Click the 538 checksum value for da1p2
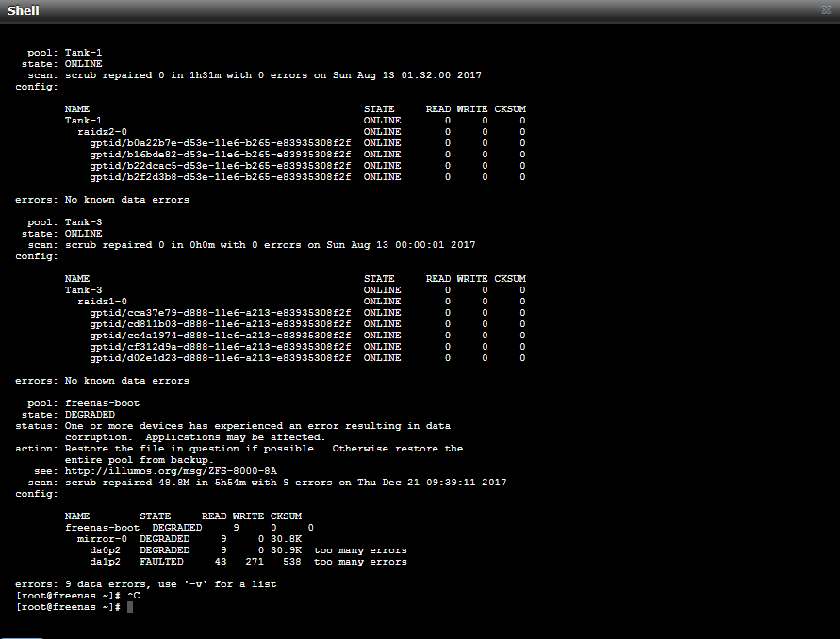The image size is (840, 639). [292, 562]
